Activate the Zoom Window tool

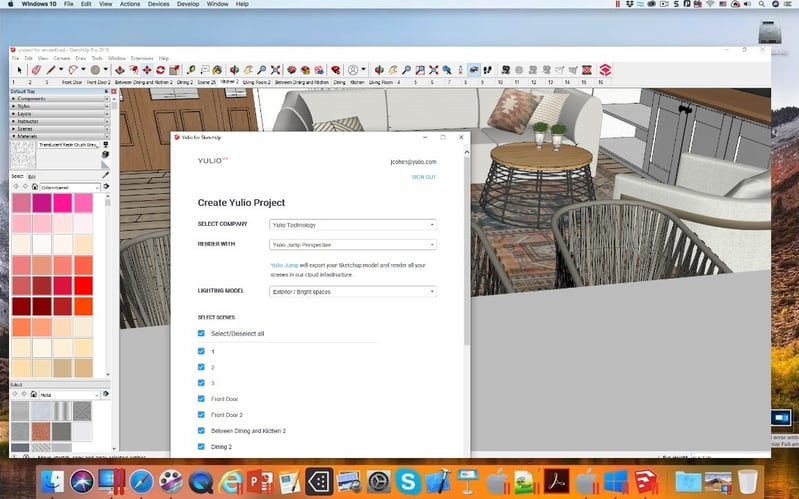420,70
